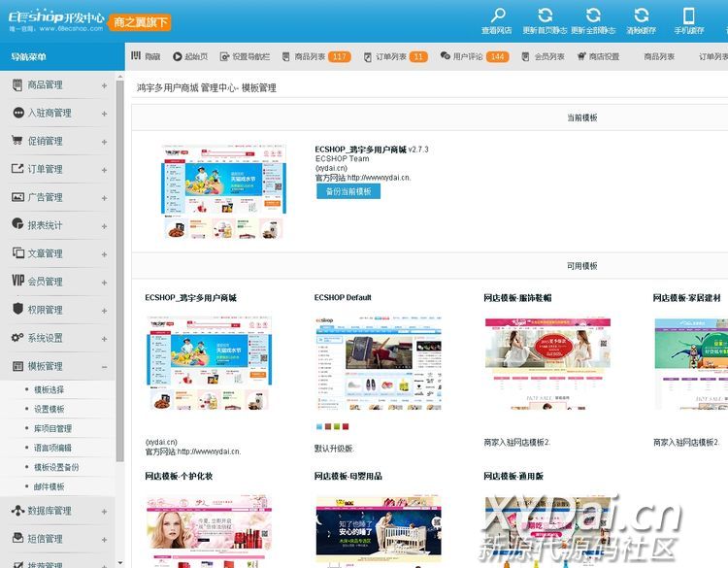This screenshot has width=728, height=568.
Task: Click the 数据库管理 sidebar icon
Action: [17, 510]
